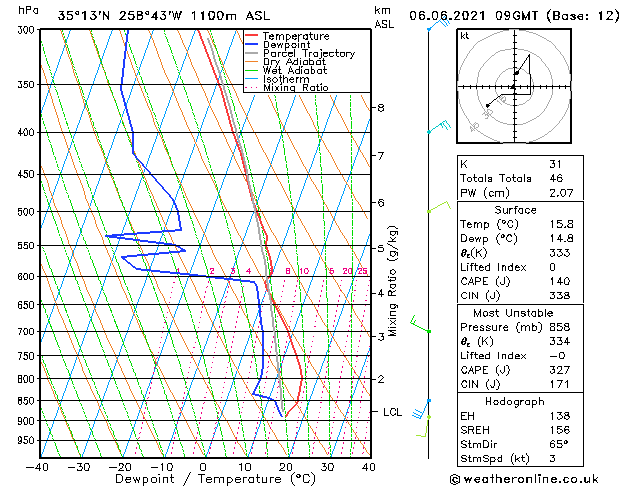This screenshot has height=486, width=629.
Task: Click the hodograph center crosshair
Action: pos(514,87)
